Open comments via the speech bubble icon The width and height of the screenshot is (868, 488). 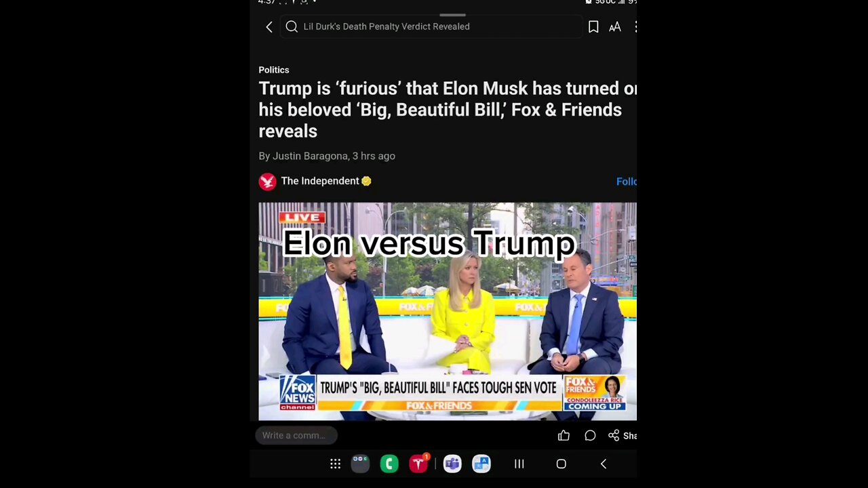point(590,436)
